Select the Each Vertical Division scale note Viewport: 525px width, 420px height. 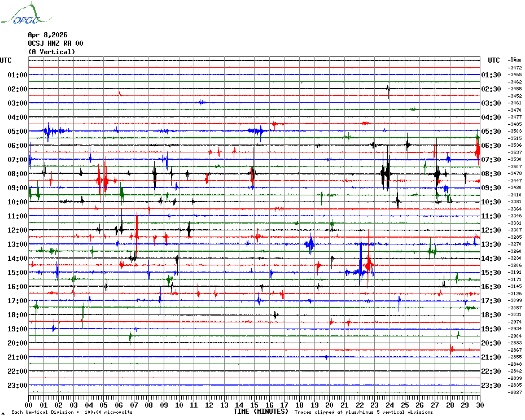tap(72, 412)
